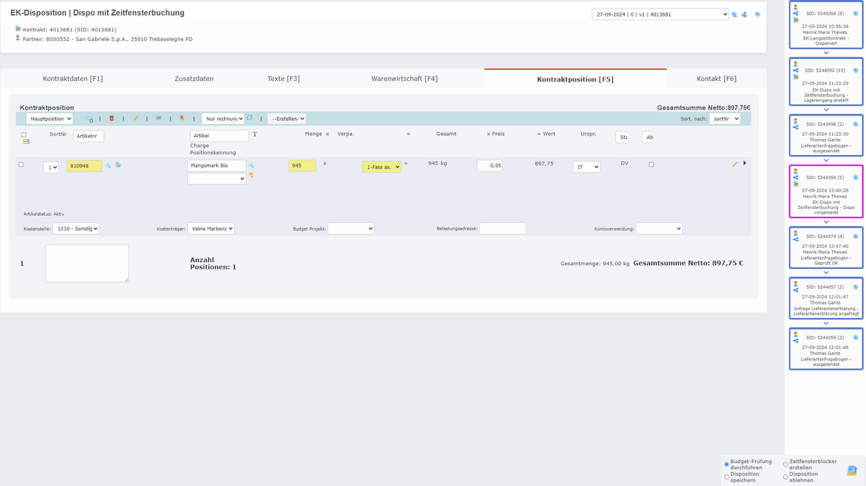The height and width of the screenshot is (486, 866).
Task: Click the search icon next to Mangomark Bio
Action: 252,166
